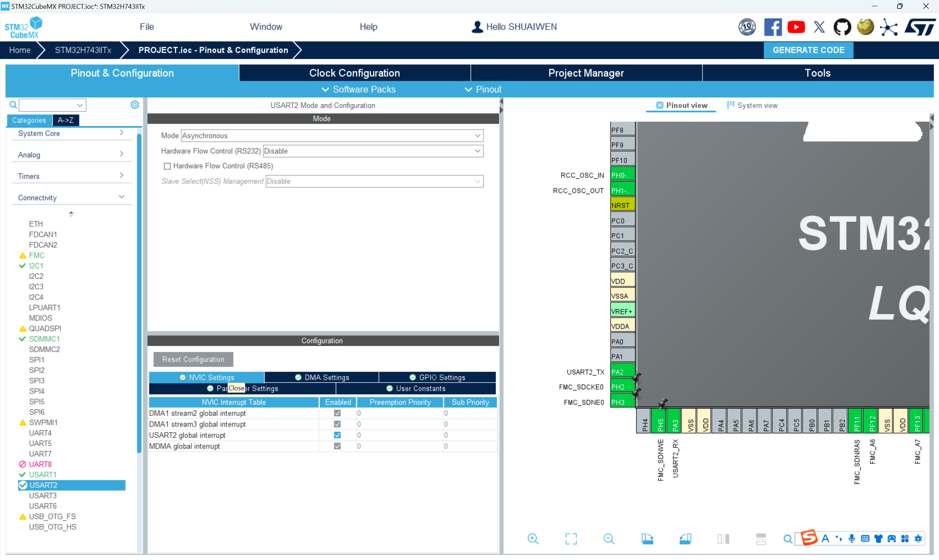Screen dimensions: 939x560
Task: Open Hardware Flow Control RS232 dropdown
Action: coord(373,151)
